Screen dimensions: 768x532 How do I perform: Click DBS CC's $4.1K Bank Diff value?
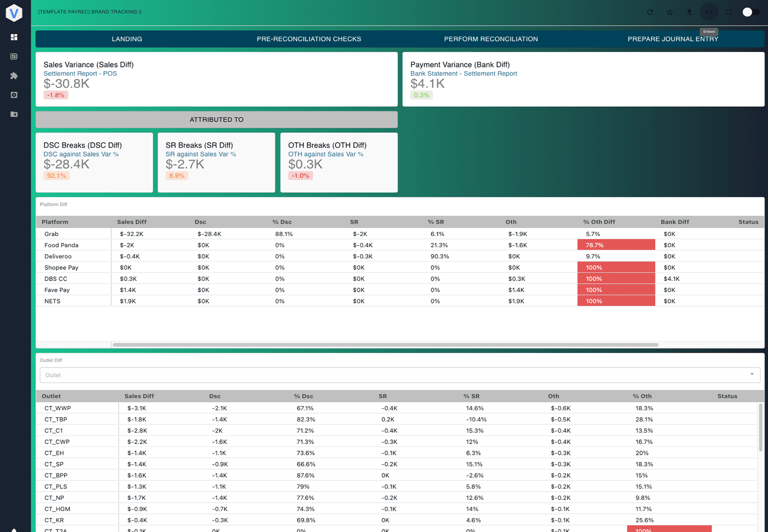(x=671, y=279)
